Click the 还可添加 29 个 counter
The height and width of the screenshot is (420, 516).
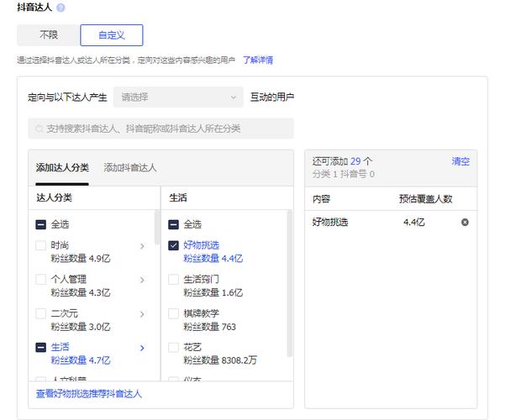[x=342, y=161]
